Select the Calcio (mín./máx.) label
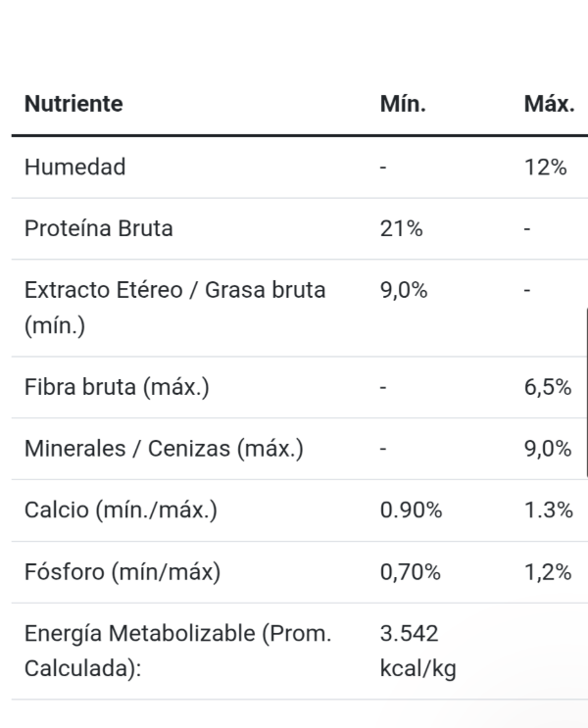The image size is (588, 728). click(121, 510)
